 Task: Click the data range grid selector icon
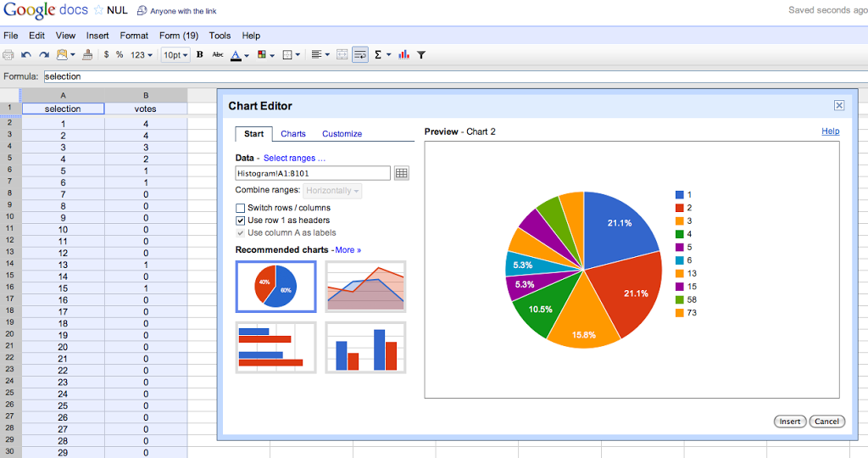402,173
